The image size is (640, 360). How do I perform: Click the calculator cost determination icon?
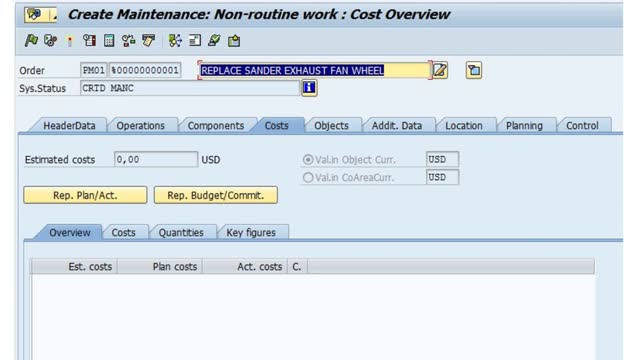[x=109, y=40]
